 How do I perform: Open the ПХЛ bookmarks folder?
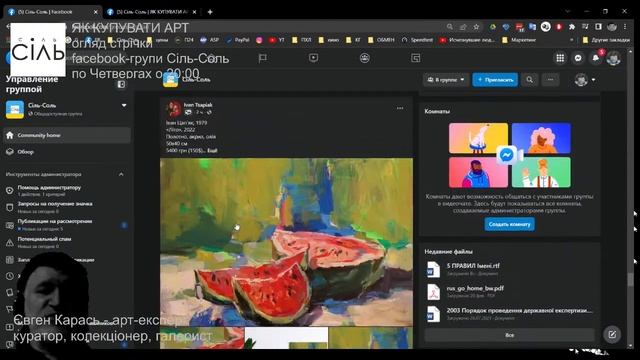coord(302,40)
